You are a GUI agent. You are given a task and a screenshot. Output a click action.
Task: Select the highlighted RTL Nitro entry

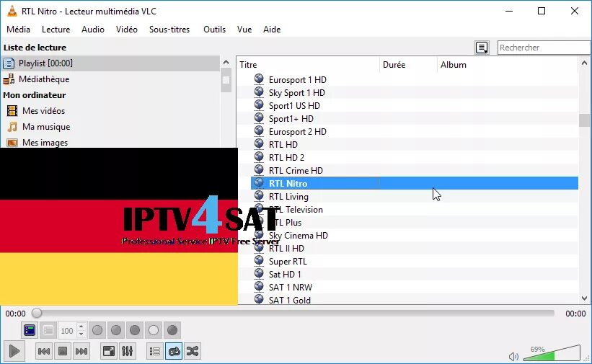click(415, 183)
